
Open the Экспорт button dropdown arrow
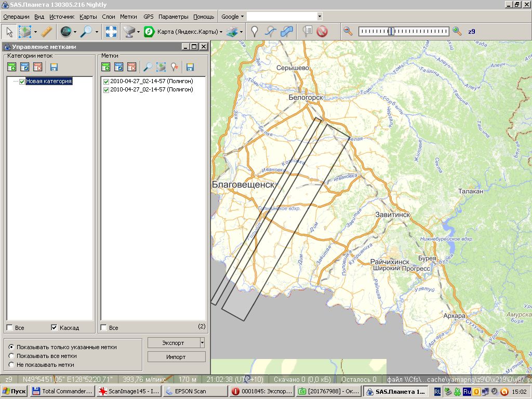coord(202,343)
